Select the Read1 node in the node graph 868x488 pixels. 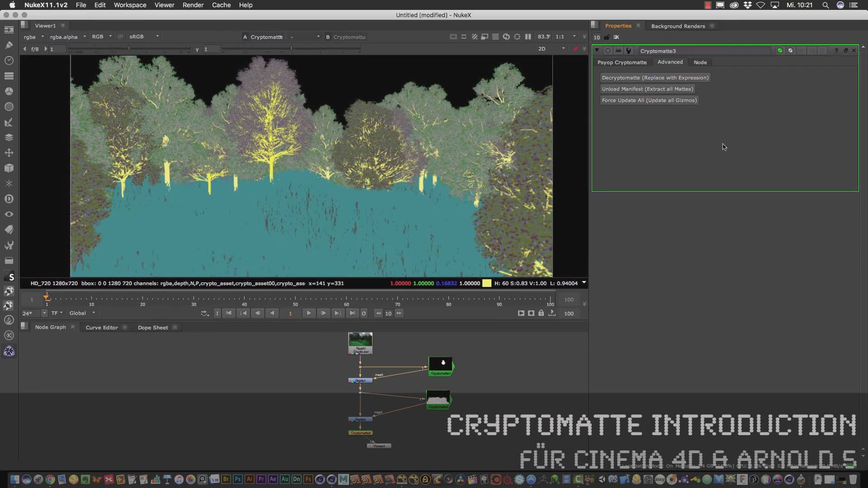click(360, 343)
